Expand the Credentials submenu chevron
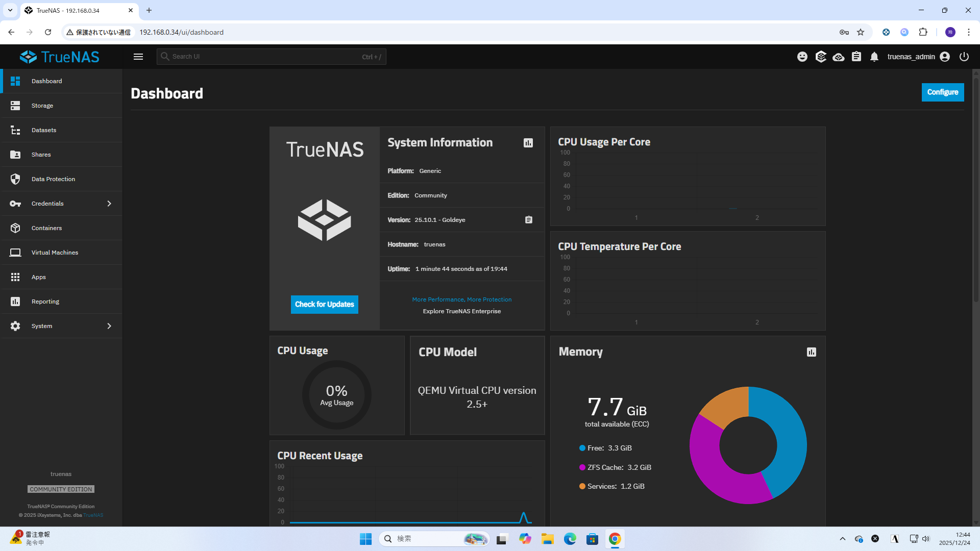Image resolution: width=980 pixels, height=551 pixels. [x=109, y=204]
